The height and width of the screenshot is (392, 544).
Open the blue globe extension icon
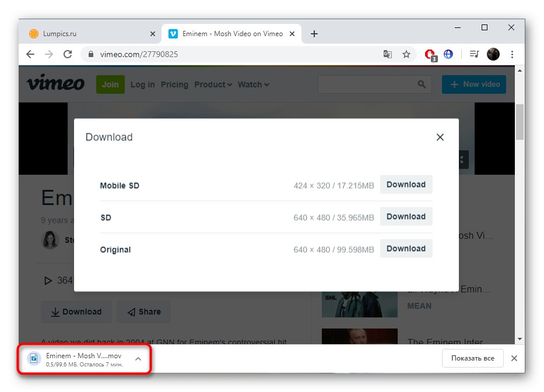coord(448,54)
